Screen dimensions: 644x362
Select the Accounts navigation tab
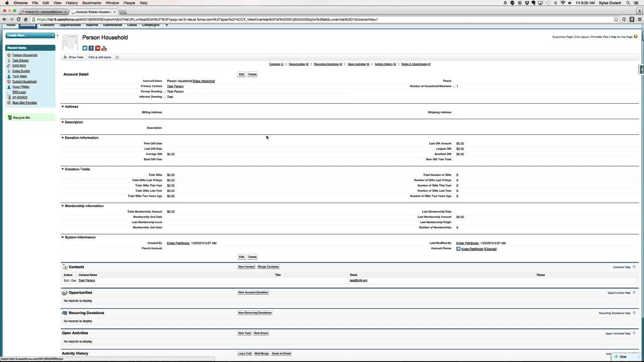[x=28, y=25]
